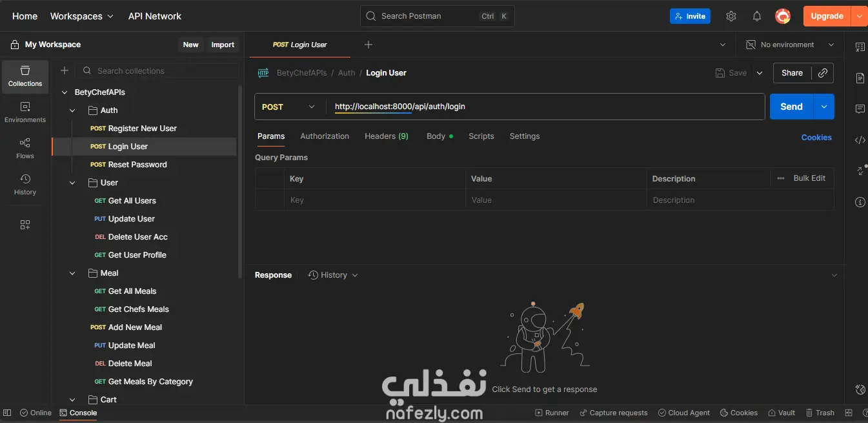Click Bulk Edit in query params
868x423 pixels.
coord(809,178)
